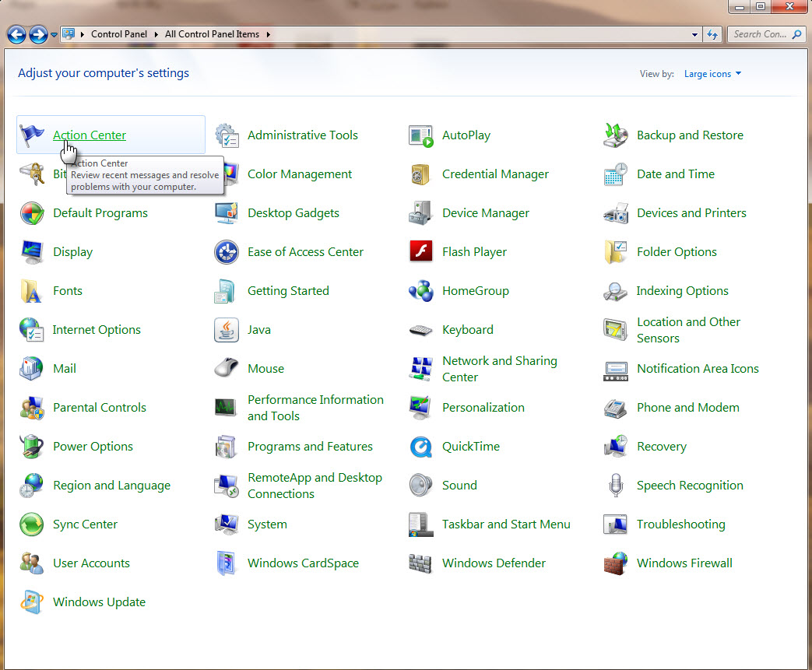Click the Windows Firewall brick wall icon
Image resolution: width=812 pixels, height=670 pixels.
[x=616, y=563]
